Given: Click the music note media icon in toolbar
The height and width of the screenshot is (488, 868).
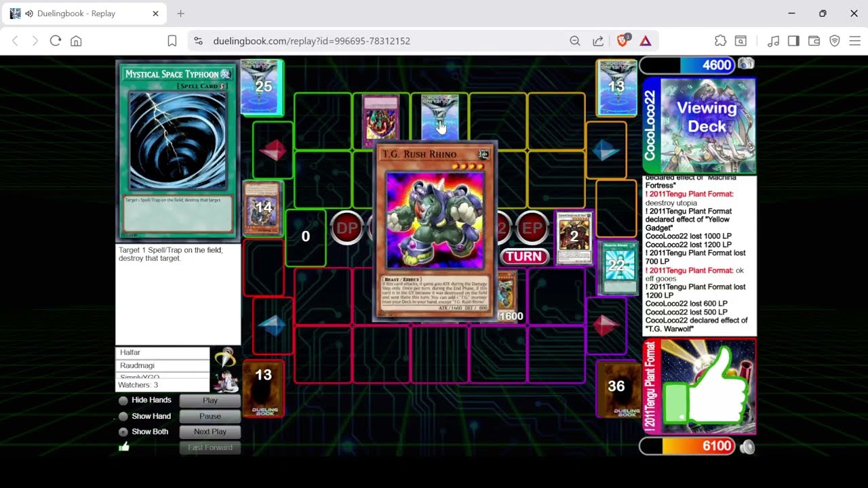Looking at the screenshot, I should coord(773,41).
